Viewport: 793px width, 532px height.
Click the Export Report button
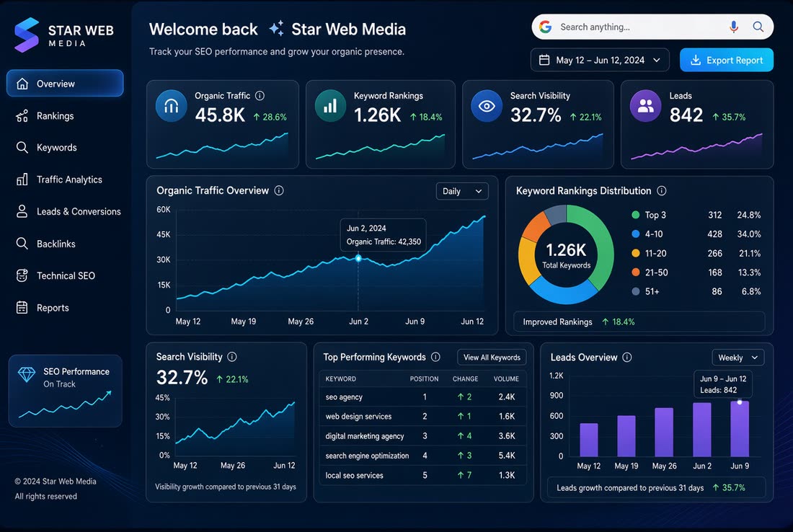(726, 60)
